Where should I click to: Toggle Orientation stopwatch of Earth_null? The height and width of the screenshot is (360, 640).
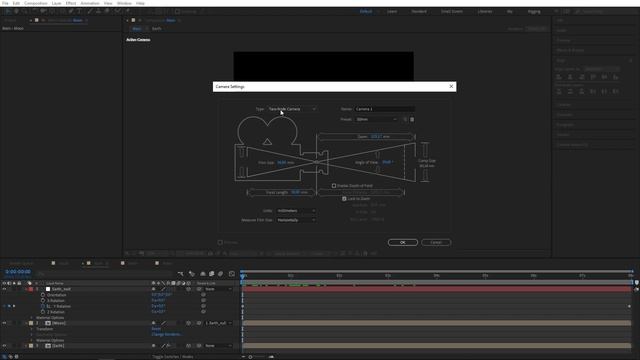tap(43, 295)
